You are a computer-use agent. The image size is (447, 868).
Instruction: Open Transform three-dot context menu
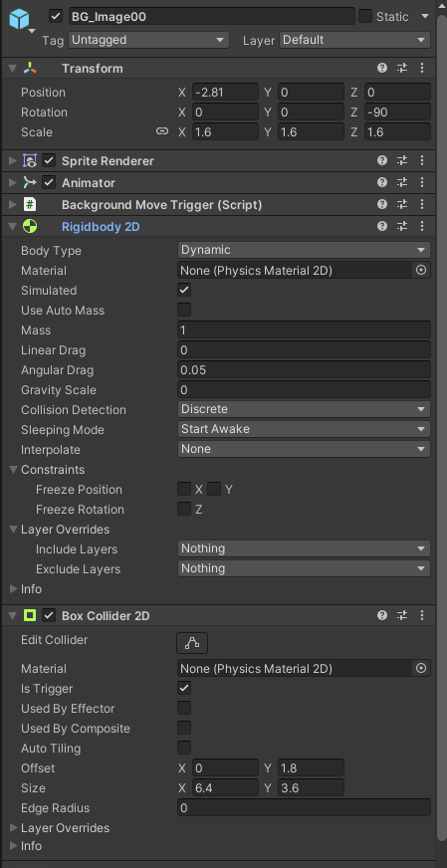tap(422, 68)
